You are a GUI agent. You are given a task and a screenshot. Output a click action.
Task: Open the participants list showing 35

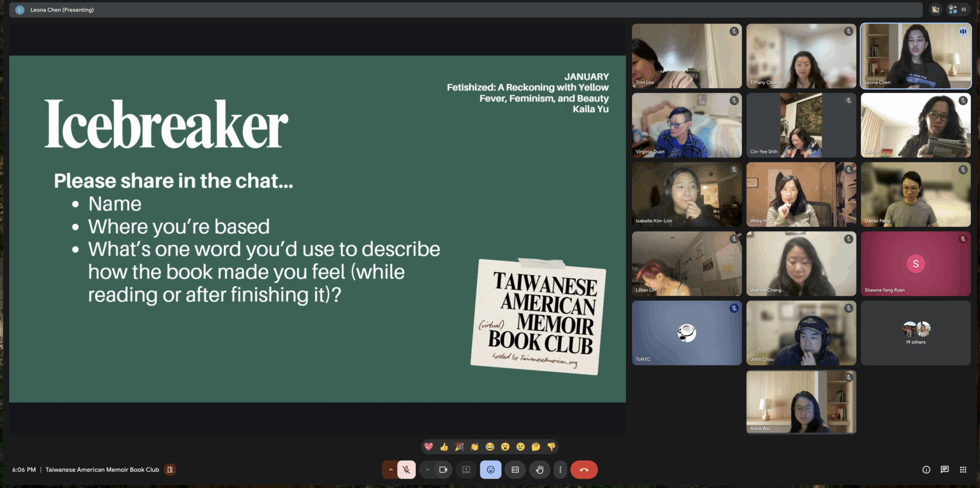coord(958,10)
